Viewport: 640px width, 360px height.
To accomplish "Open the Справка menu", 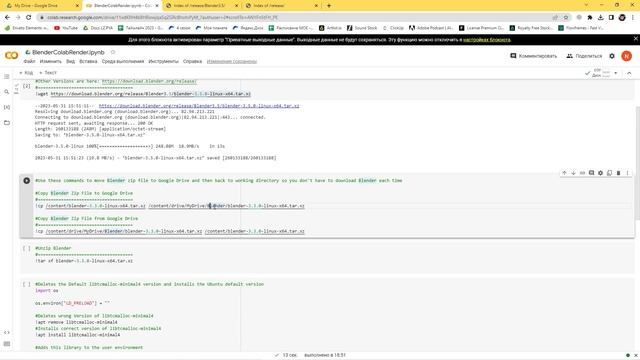I will 192,61.
